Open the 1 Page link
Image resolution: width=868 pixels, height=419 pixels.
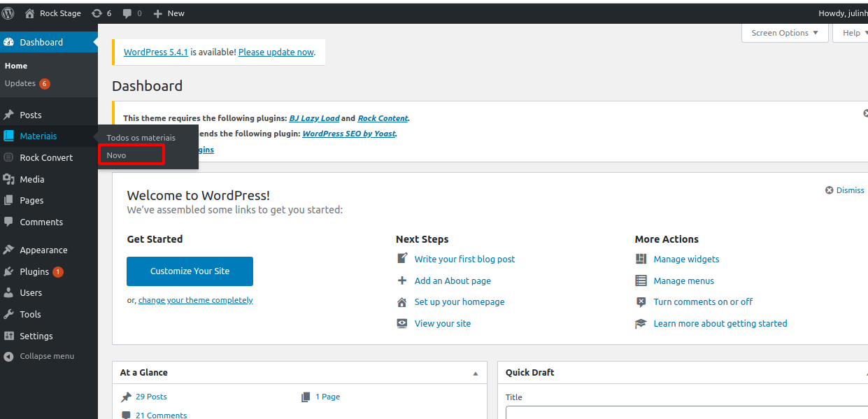tap(327, 397)
